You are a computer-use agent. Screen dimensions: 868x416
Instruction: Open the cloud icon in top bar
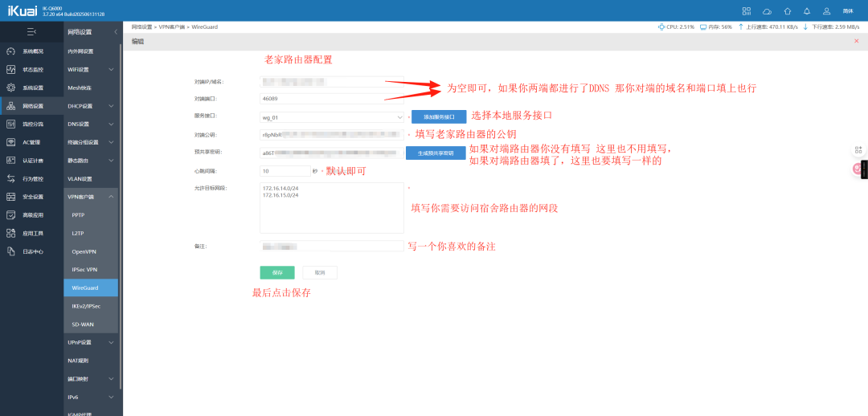point(767,11)
